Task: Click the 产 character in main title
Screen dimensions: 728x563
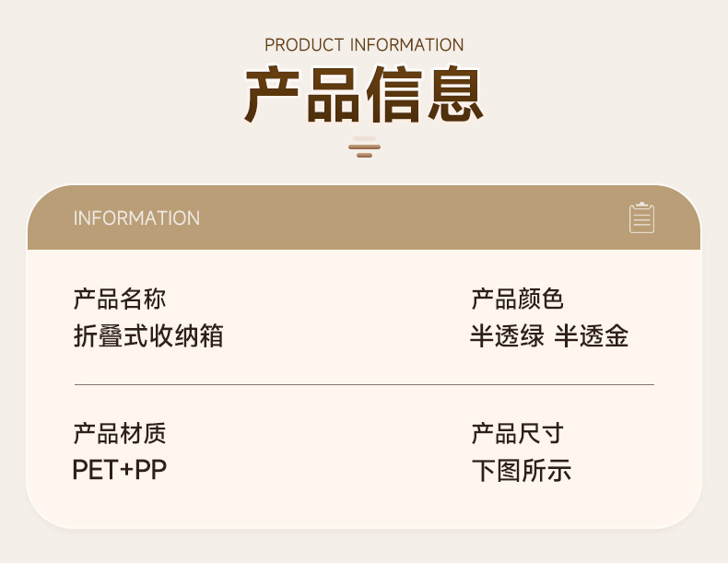Action: (272, 94)
